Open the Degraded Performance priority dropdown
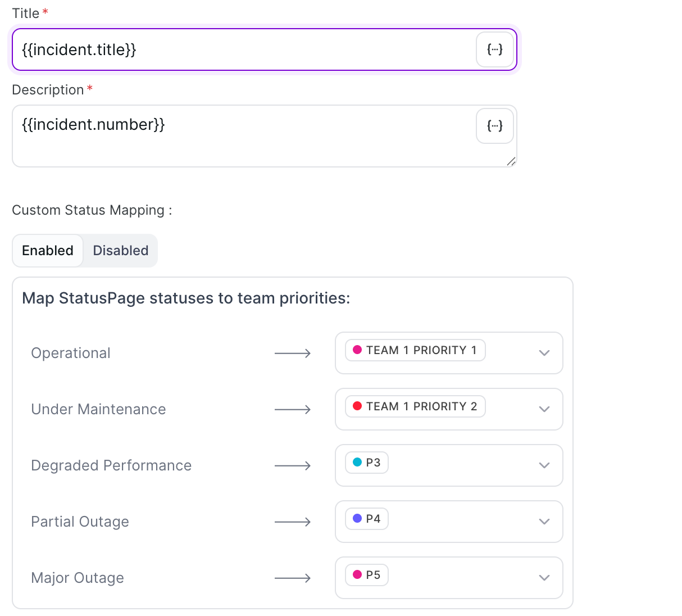Viewport: 682px width, 616px height. click(448, 465)
